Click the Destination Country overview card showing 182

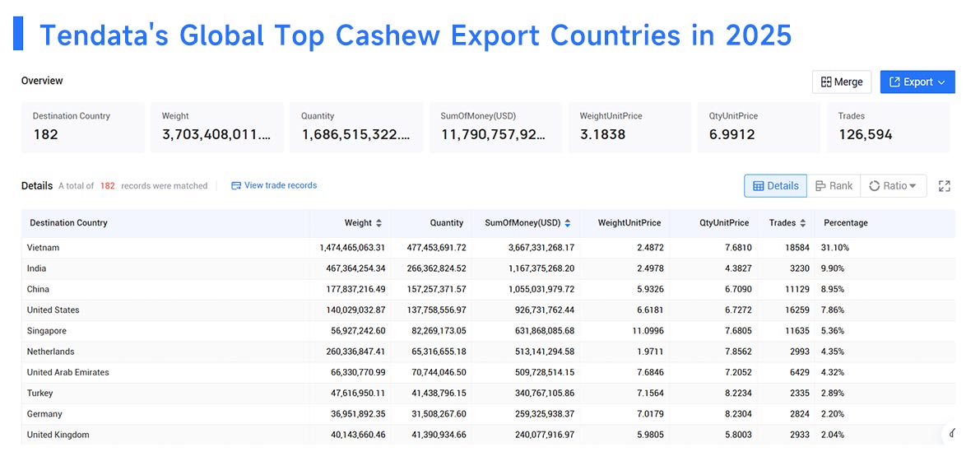pyautogui.click(x=83, y=127)
